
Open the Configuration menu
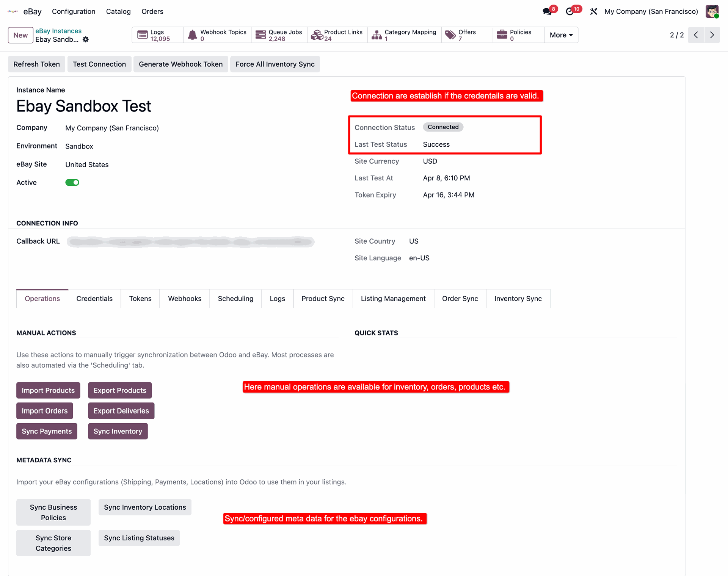(x=74, y=11)
